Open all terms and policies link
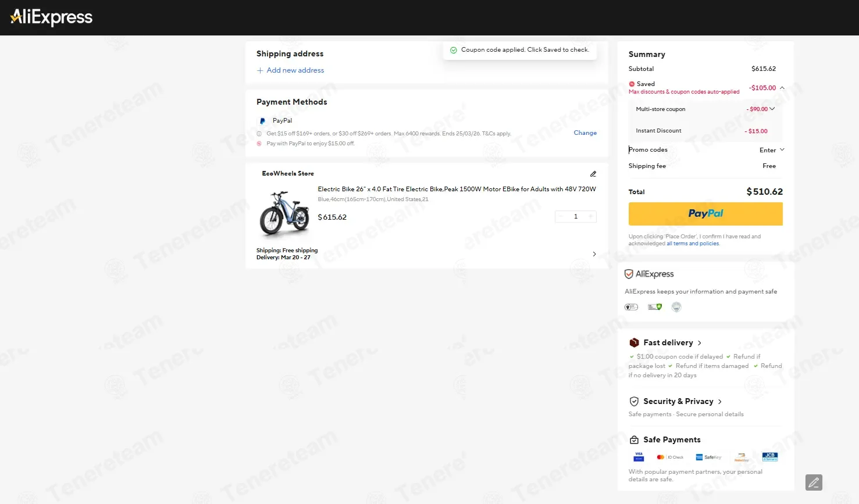Image resolution: width=859 pixels, height=504 pixels. tap(693, 244)
